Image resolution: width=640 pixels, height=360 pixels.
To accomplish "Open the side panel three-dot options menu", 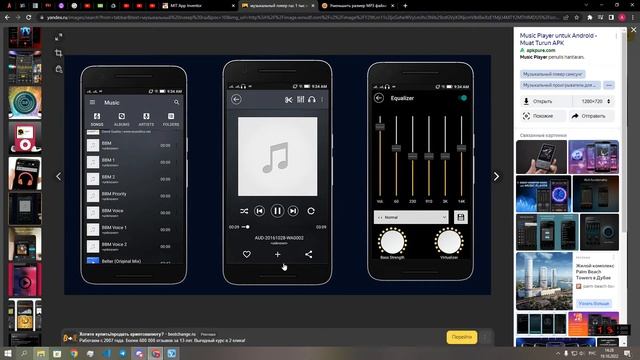I will 616,36.
